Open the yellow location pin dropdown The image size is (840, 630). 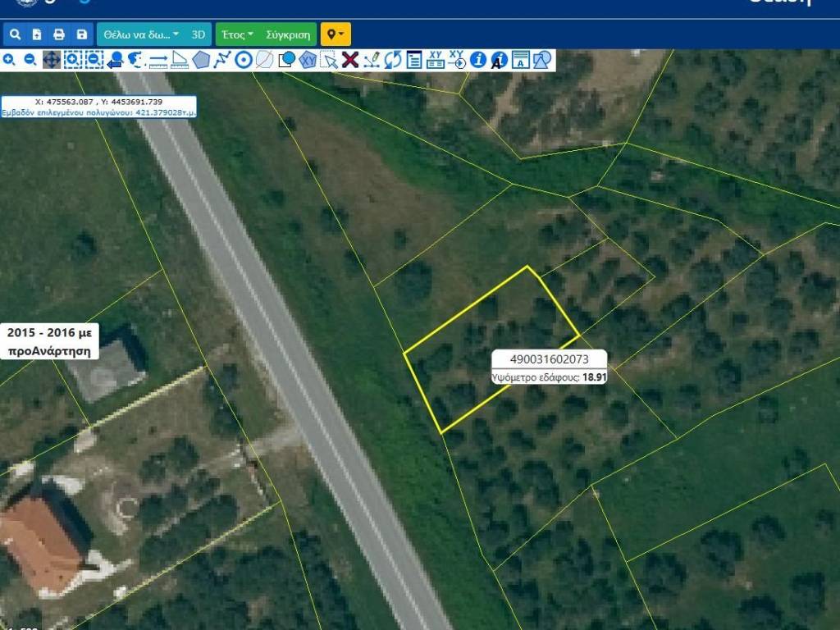pos(336,34)
